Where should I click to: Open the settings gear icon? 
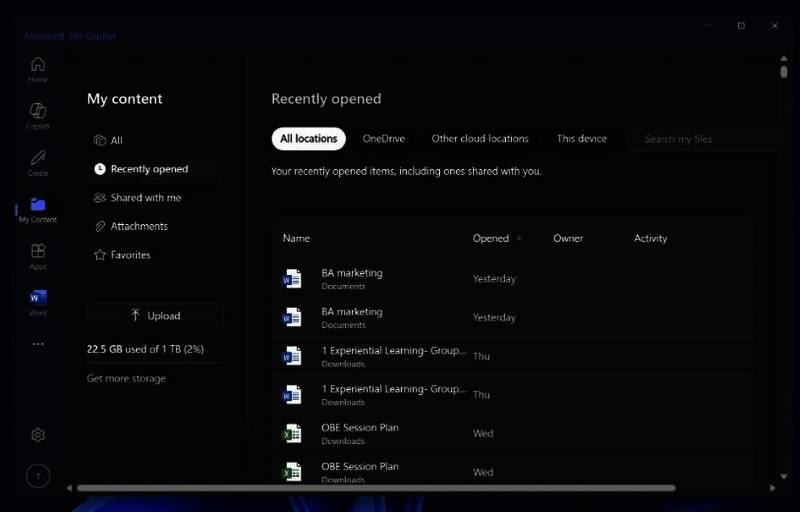coord(38,435)
